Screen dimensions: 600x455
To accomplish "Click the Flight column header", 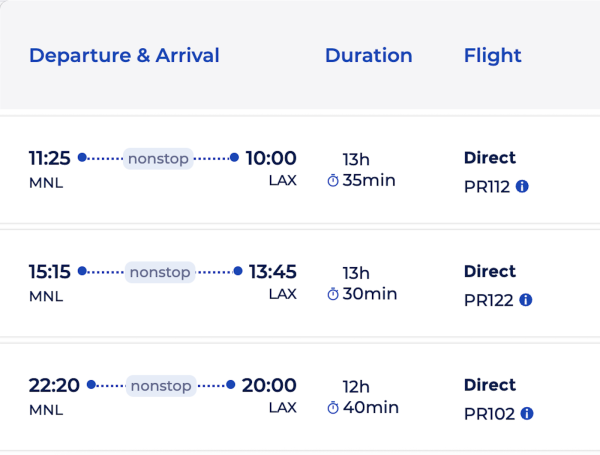I will tap(492, 55).
